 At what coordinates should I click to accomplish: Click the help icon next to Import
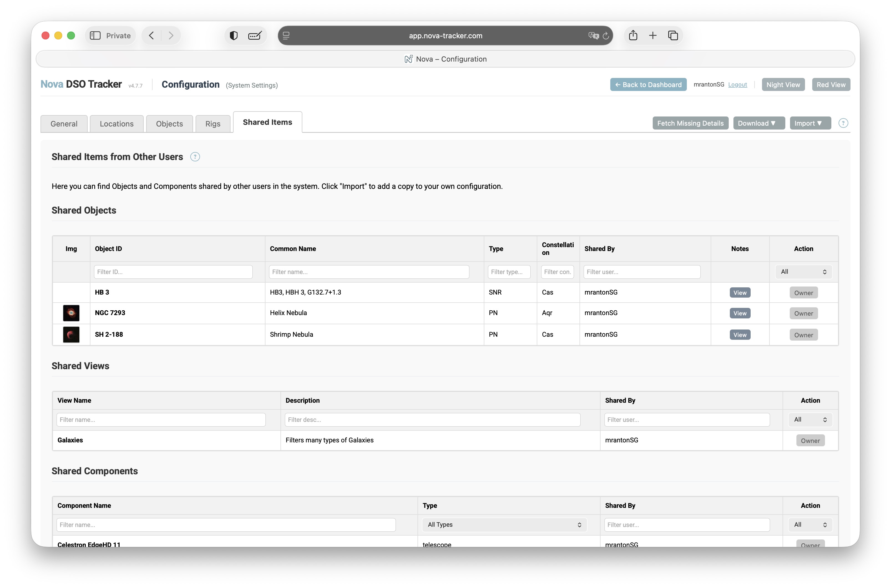(x=843, y=123)
